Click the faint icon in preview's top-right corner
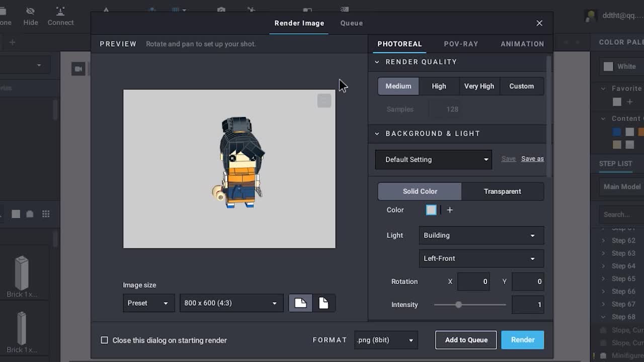Viewport: 644px width, 362px height. 324,101
